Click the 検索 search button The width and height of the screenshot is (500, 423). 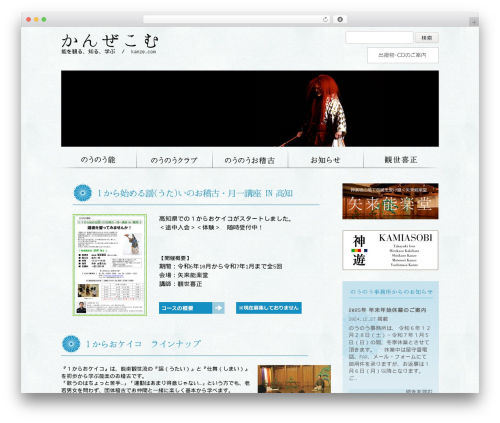[x=427, y=38]
